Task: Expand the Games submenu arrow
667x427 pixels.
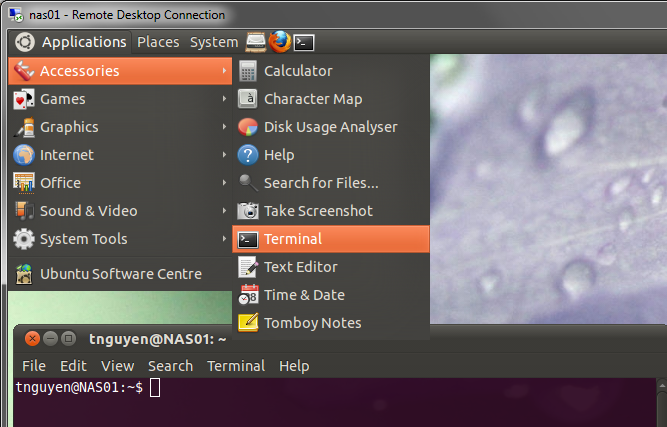Action: pyautogui.click(x=224, y=99)
